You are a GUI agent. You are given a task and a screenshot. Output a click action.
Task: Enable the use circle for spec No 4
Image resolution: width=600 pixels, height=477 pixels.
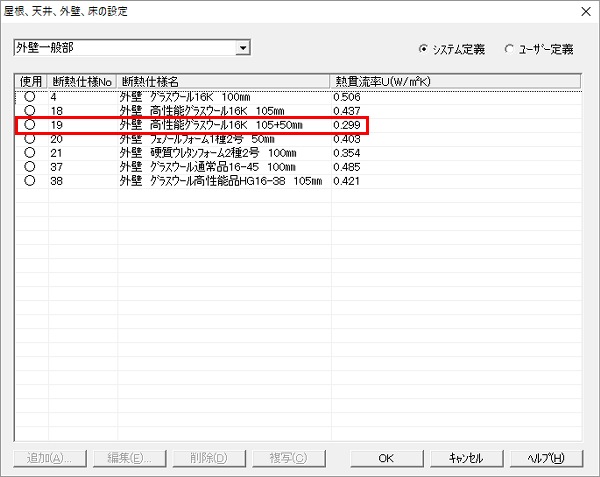29,97
